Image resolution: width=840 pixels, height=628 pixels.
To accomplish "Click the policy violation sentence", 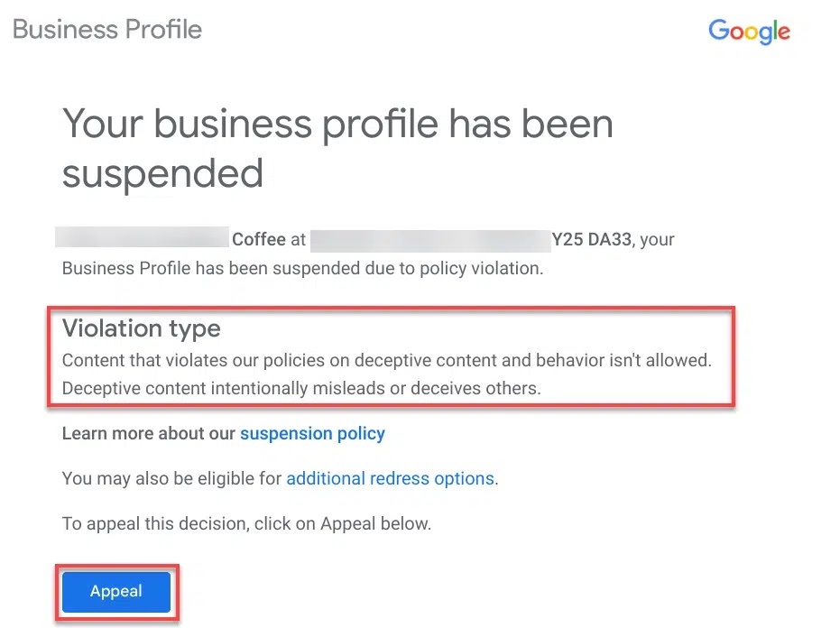I will (302, 268).
